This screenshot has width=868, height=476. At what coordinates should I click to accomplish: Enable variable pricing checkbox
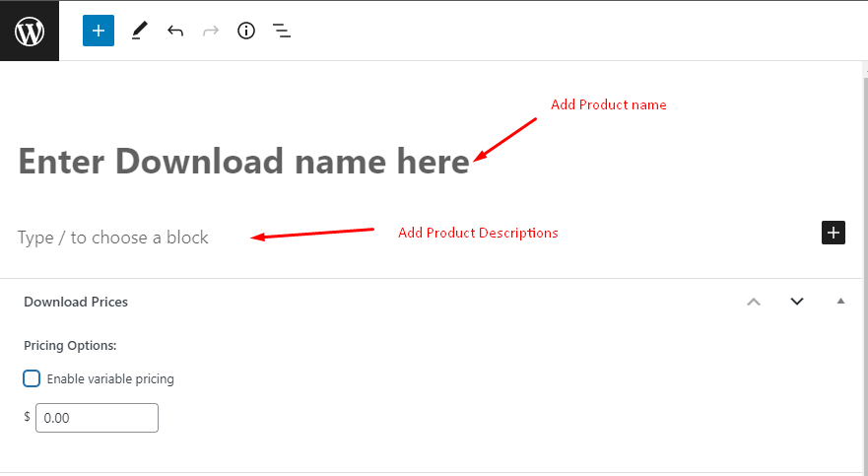tap(32, 378)
